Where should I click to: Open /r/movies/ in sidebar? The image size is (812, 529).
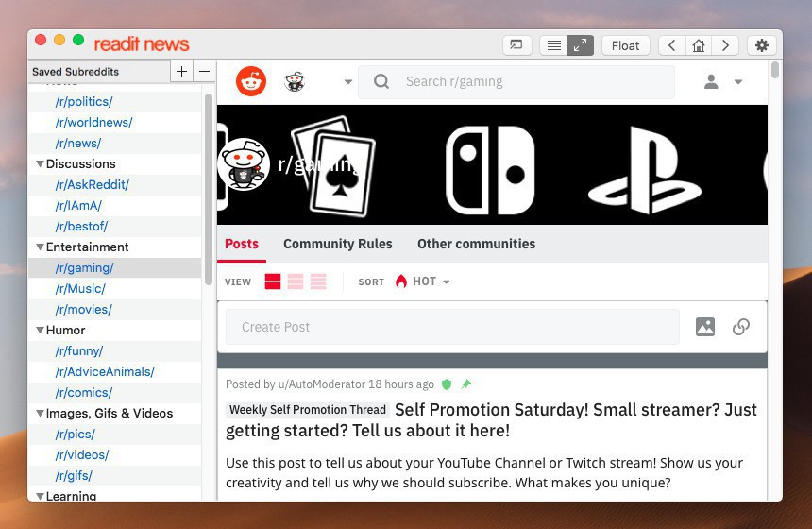(83, 309)
